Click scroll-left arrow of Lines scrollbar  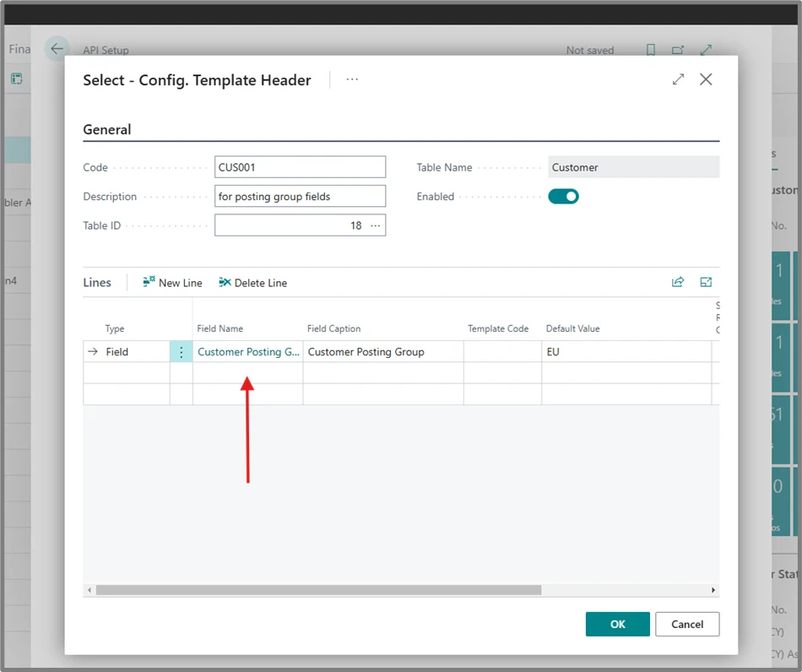[89, 590]
